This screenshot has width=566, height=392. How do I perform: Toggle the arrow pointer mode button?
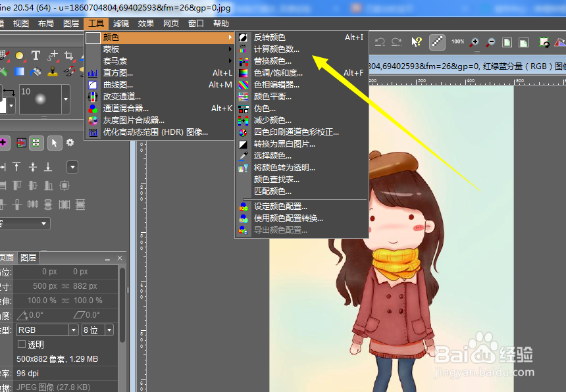[54, 143]
